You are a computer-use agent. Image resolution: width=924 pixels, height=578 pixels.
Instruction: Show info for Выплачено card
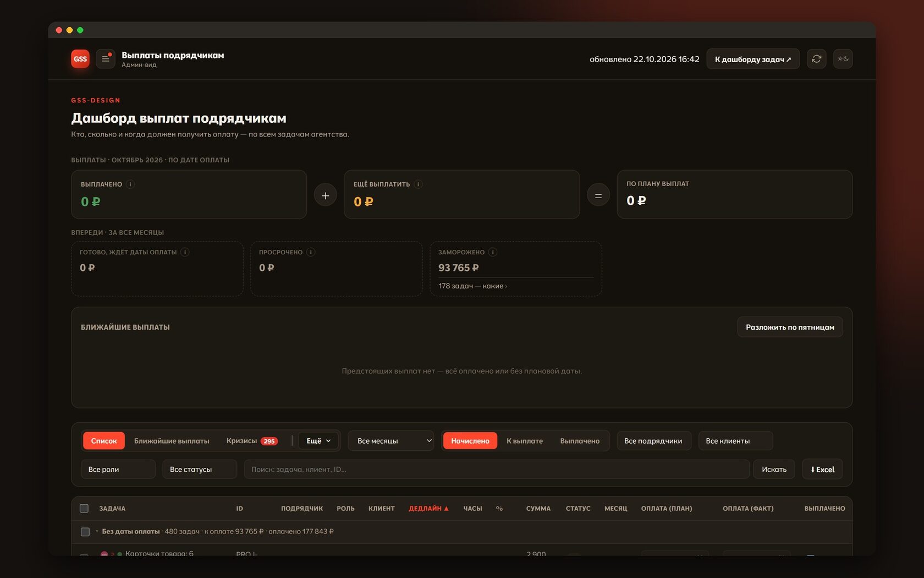(130, 184)
